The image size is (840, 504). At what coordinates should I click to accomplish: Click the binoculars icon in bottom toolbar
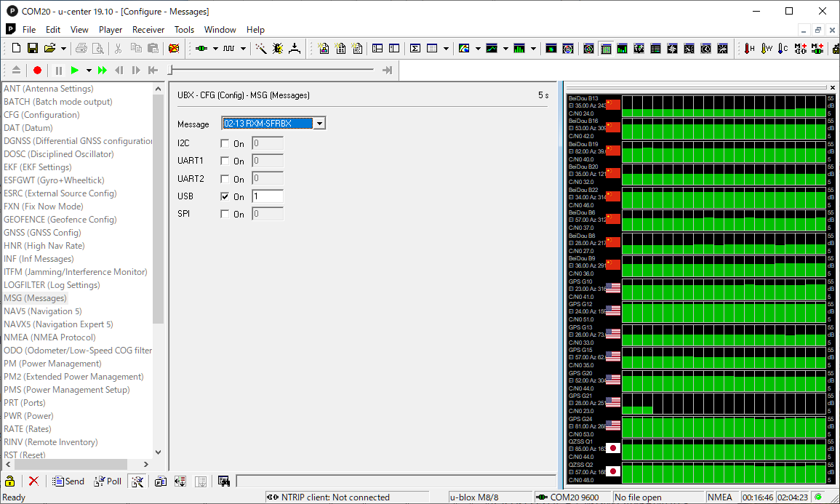point(224,481)
